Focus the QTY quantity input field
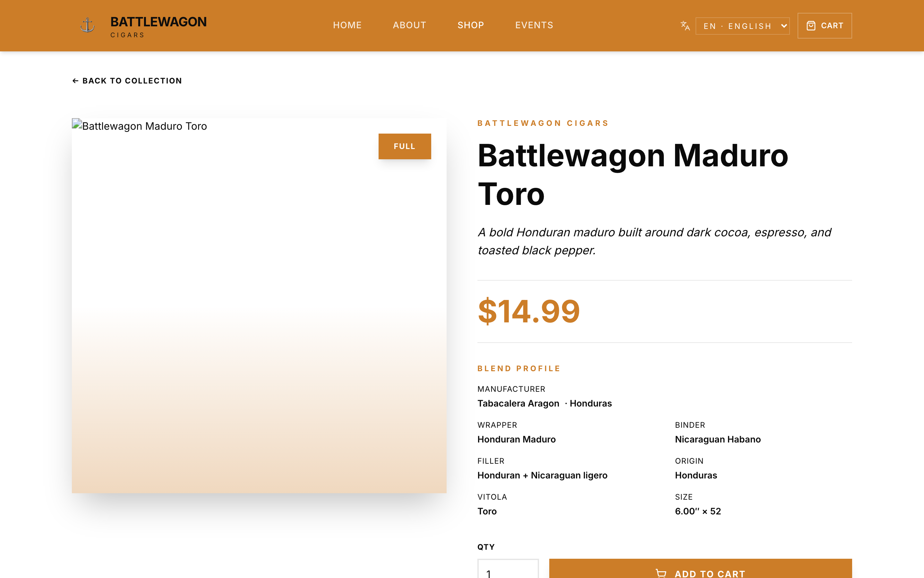Screen dimensions: 924x578 [508, 569]
